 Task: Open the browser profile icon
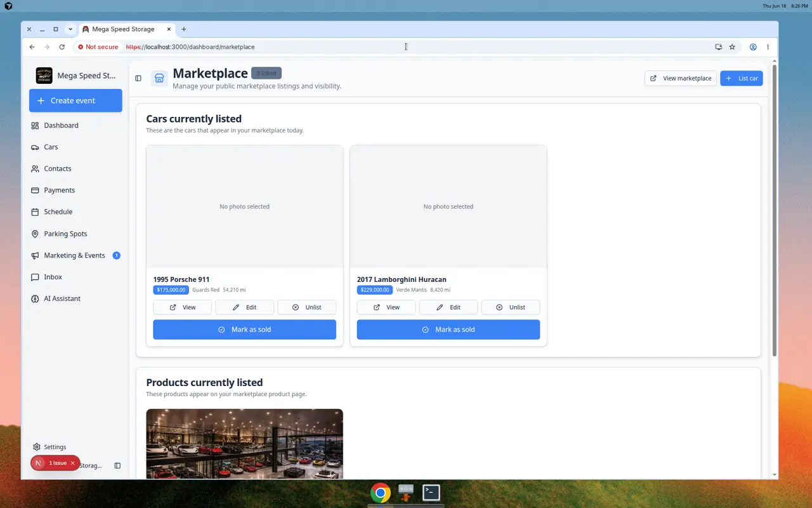click(x=753, y=47)
